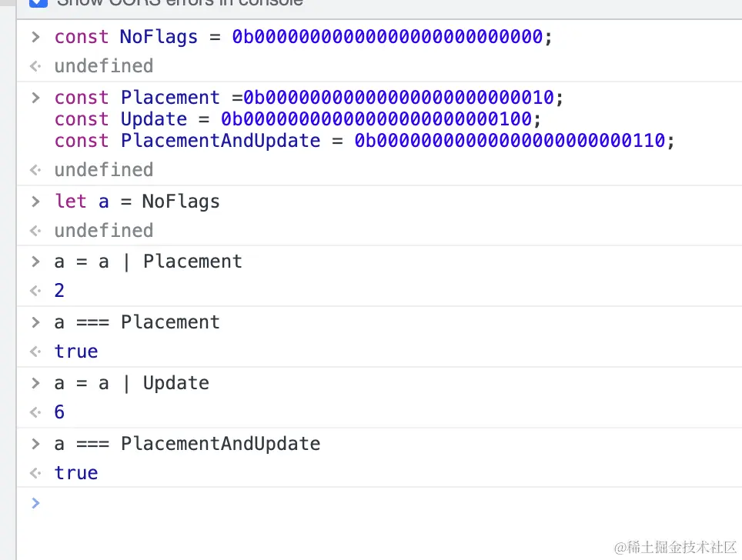Image resolution: width=742 pixels, height=560 pixels.
Task: Click the result value 2
Action: coord(59,291)
